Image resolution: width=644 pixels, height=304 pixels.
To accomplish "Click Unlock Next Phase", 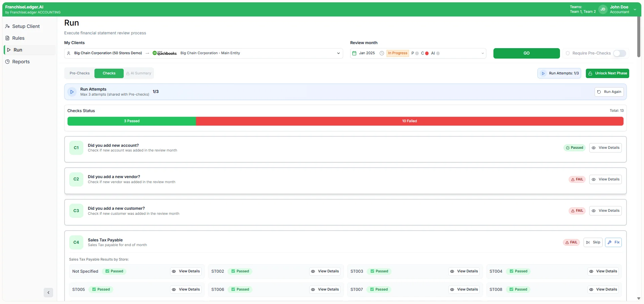I will (x=608, y=73).
